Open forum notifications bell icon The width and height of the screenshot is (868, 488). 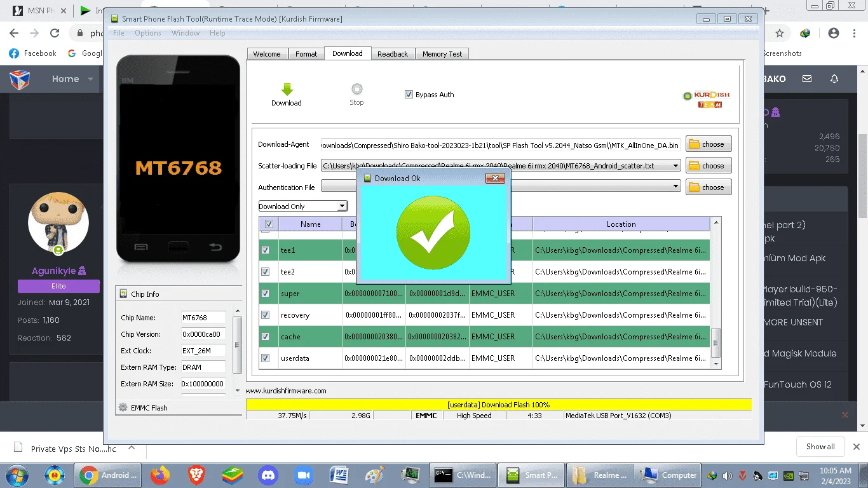[834, 79]
